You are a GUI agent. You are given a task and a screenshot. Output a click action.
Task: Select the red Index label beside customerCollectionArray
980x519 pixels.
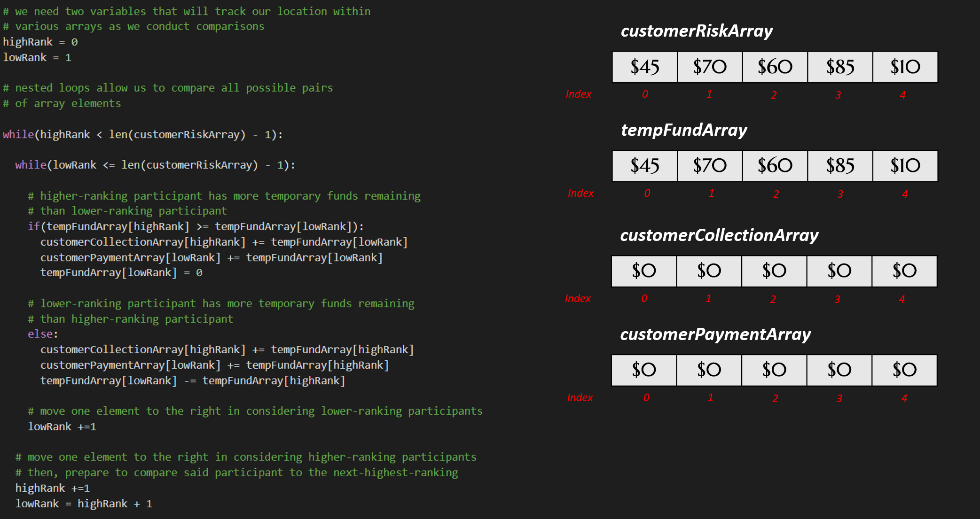click(578, 298)
